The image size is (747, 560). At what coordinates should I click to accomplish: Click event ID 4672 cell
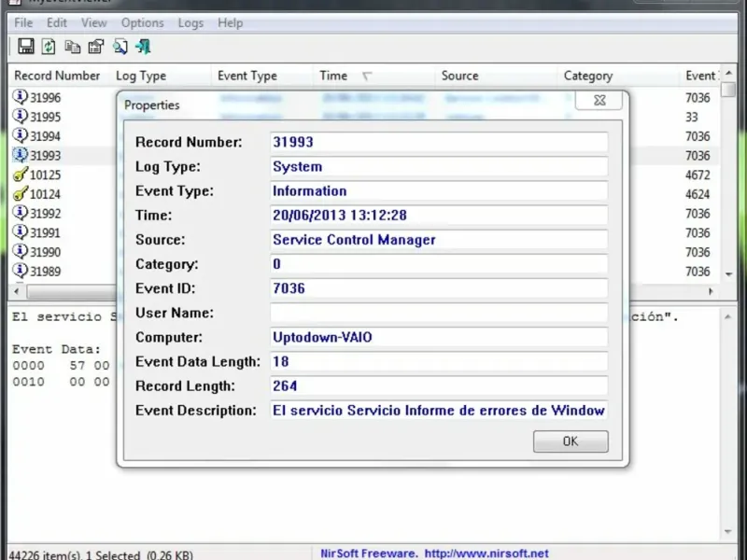point(698,175)
